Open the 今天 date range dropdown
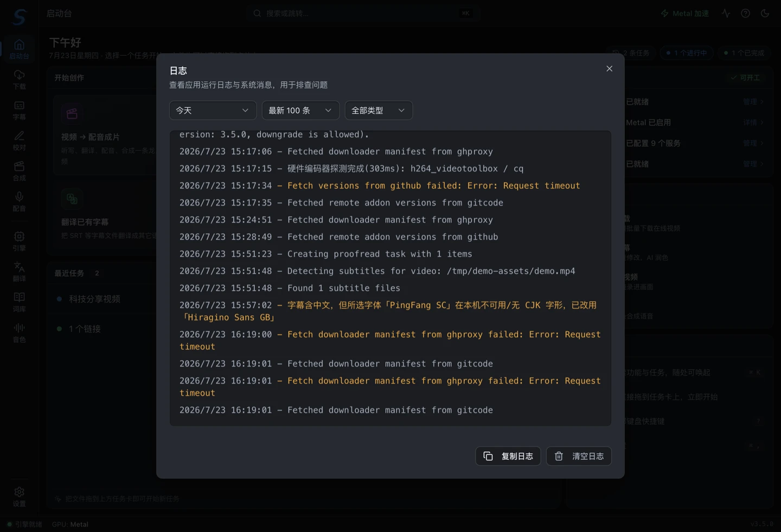The image size is (781, 532). 213,110
